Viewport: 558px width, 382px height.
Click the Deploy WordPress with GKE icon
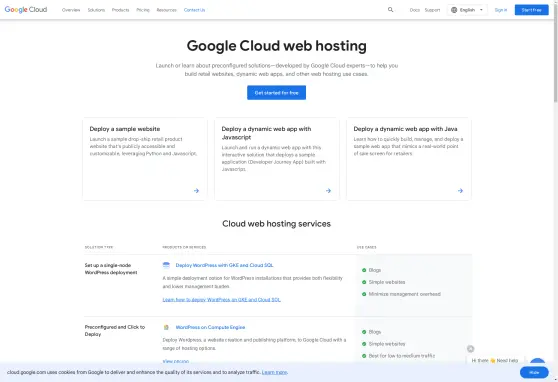click(166, 265)
